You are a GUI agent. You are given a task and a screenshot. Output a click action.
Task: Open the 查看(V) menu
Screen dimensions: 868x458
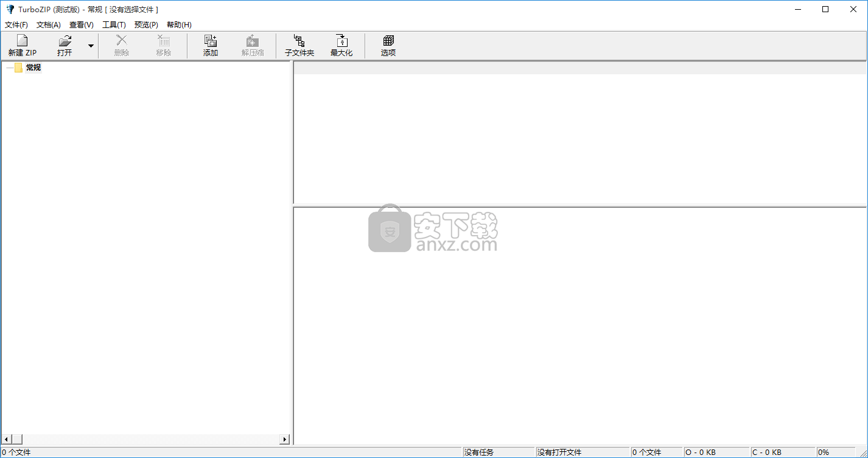(82, 25)
